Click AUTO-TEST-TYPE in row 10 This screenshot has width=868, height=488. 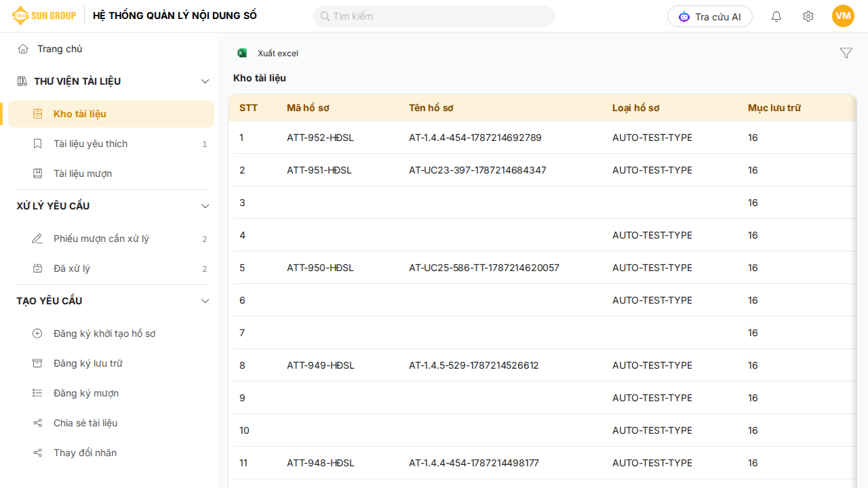[652, 430]
